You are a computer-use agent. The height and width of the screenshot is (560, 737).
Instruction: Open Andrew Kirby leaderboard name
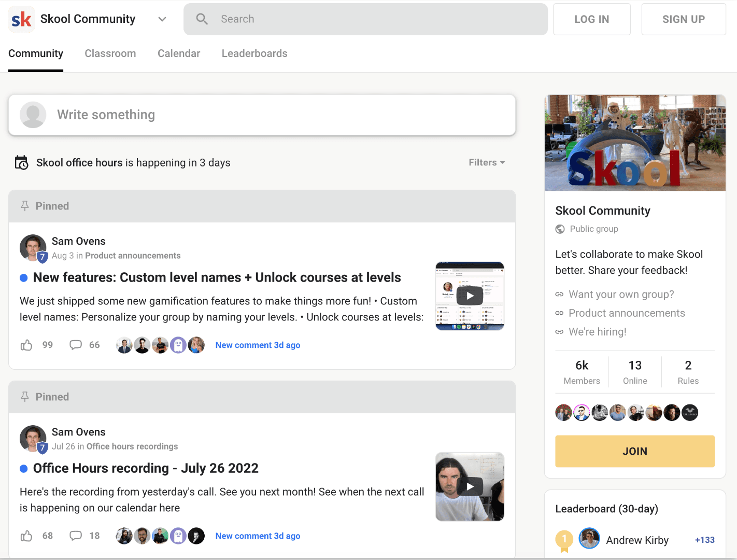637,540
